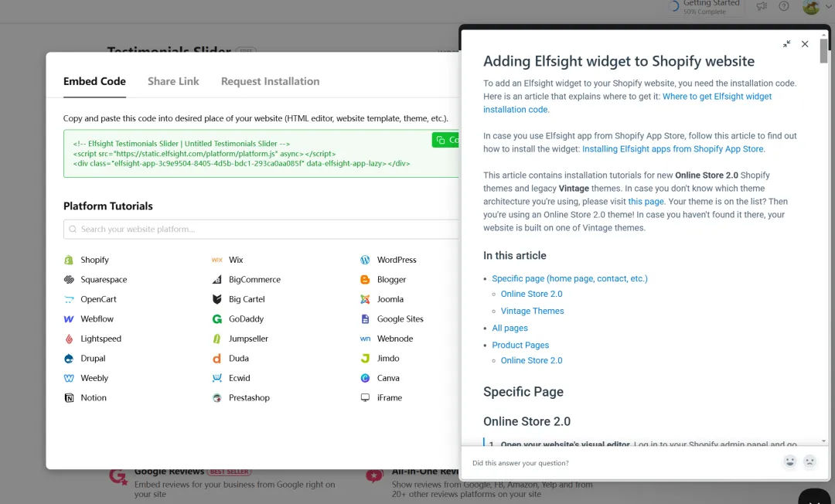The height and width of the screenshot is (504, 835).
Task: Click the 'All pages' article link
Action: [x=510, y=328]
